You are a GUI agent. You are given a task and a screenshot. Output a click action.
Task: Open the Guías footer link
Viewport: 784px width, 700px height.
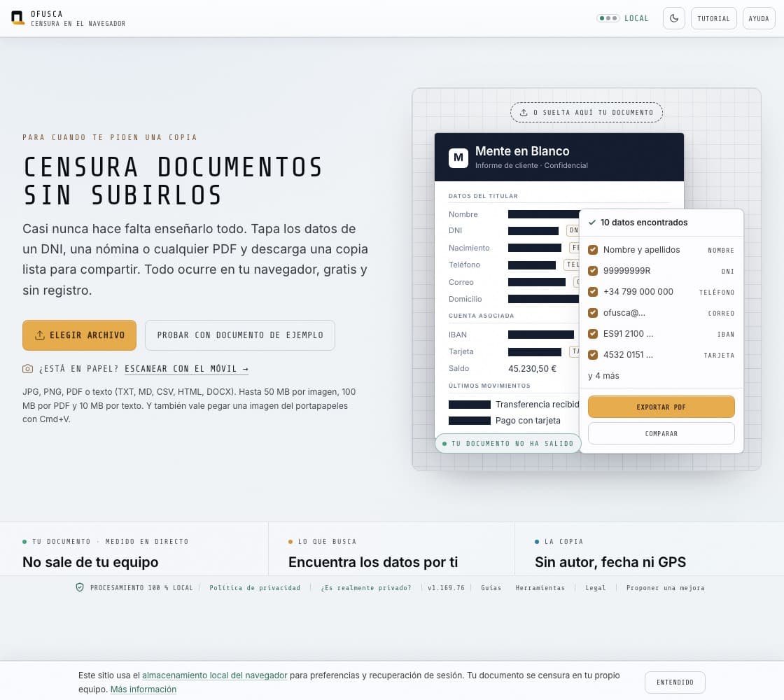pyautogui.click(x=491, y=588)
